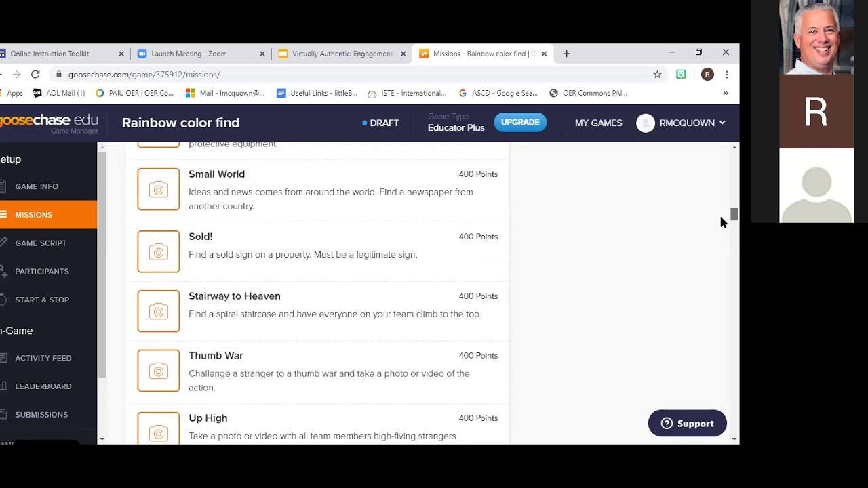Open the Useful Links bookmark
The height and width of the screenshot is (488, 868).
[x=317, y=93]
